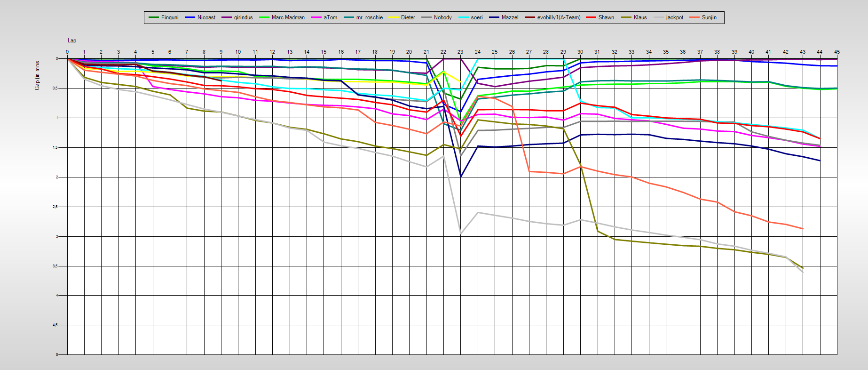
Task: Click the evobilly1(A-Team) legend label
Action: (559, 17)
